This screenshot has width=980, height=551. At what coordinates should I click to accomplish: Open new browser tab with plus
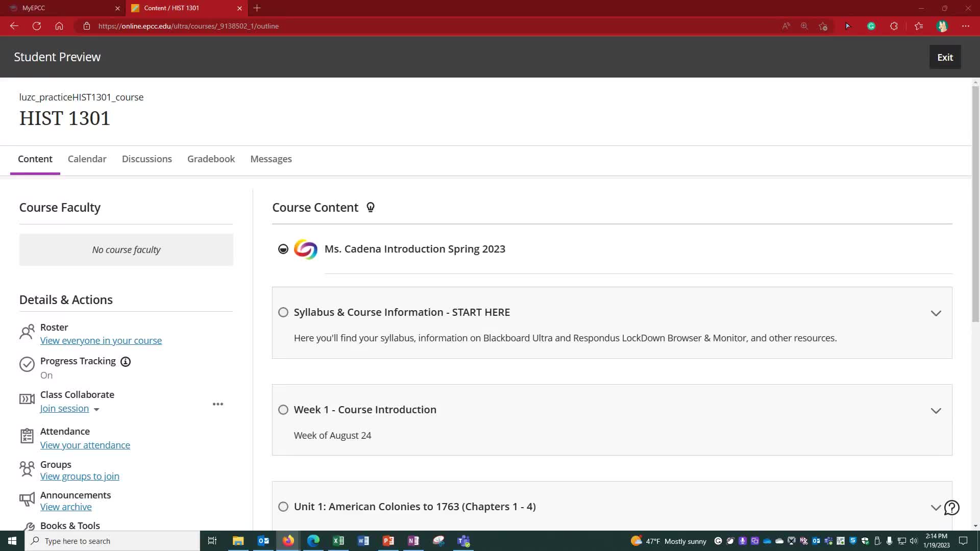pyautogui.click(x=257, y=8)
